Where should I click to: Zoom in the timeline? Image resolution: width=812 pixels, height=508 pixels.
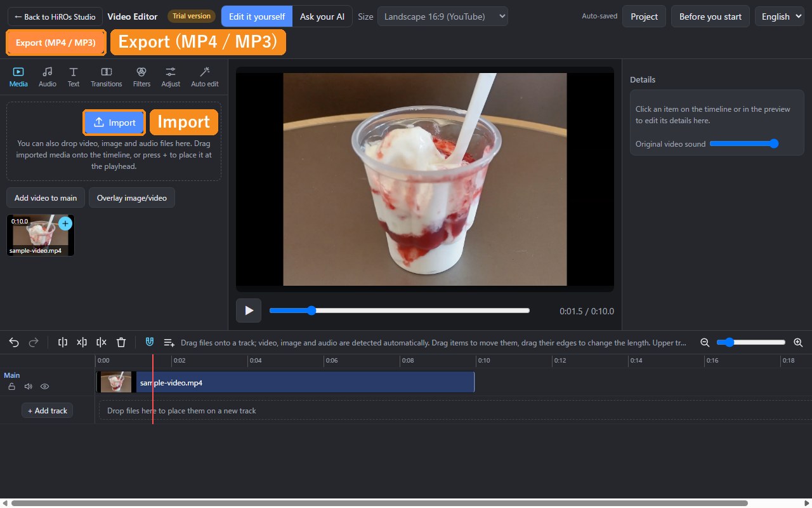point(798,342)
